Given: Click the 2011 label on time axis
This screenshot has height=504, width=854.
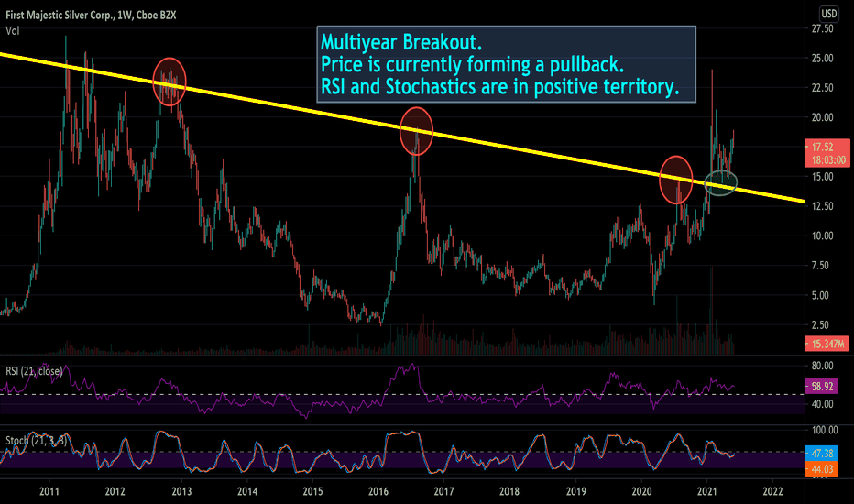Looking at the screenshot, I should point(49,491).
